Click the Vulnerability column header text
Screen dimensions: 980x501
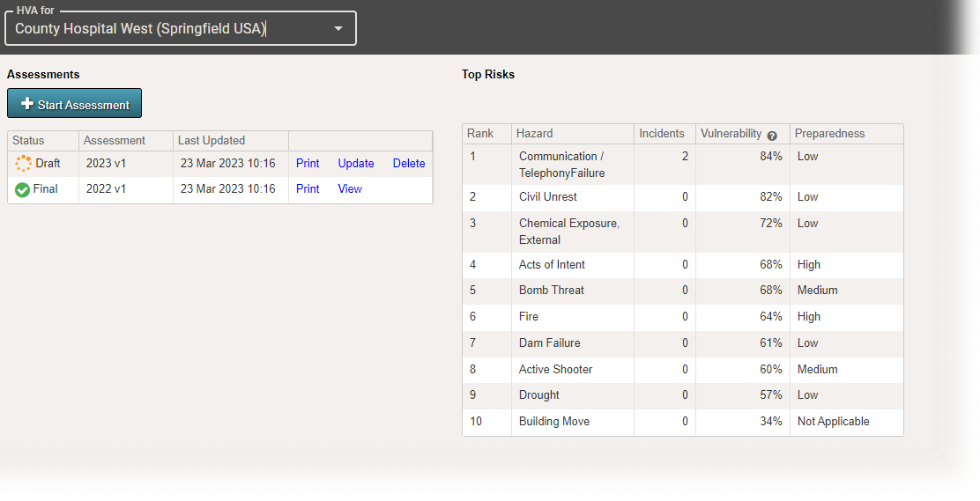731,134
